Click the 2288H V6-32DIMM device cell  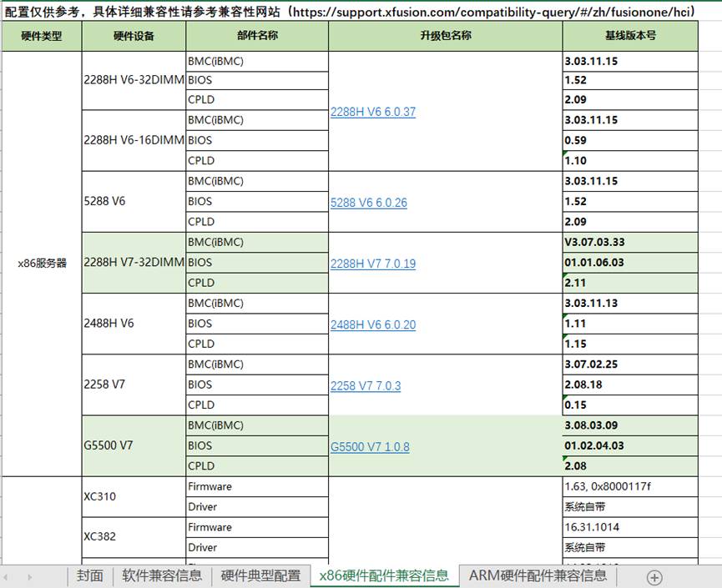coord(134,81)
